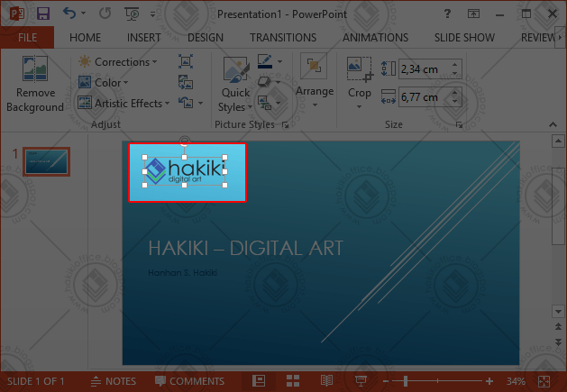This screenshot has height=392, width=567.
Task: Open the Crop dropdown arrow
Action: (359, 106)
